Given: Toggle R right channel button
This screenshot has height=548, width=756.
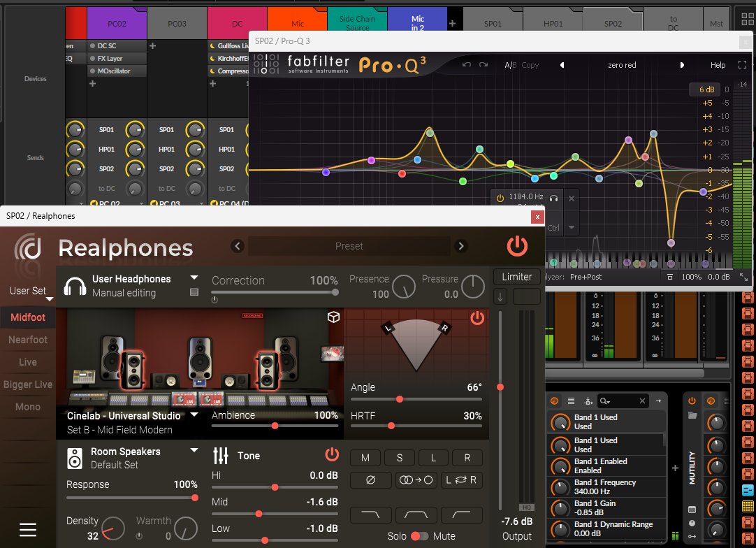Looking at the screenshot, I should coord(467,458).
